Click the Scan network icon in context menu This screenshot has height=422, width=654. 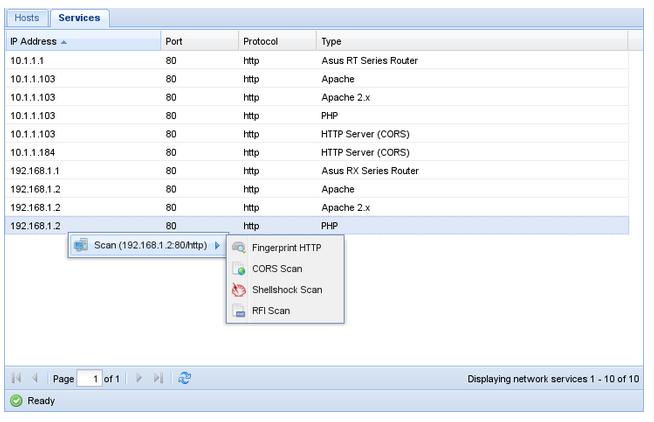tap(80, 245)
